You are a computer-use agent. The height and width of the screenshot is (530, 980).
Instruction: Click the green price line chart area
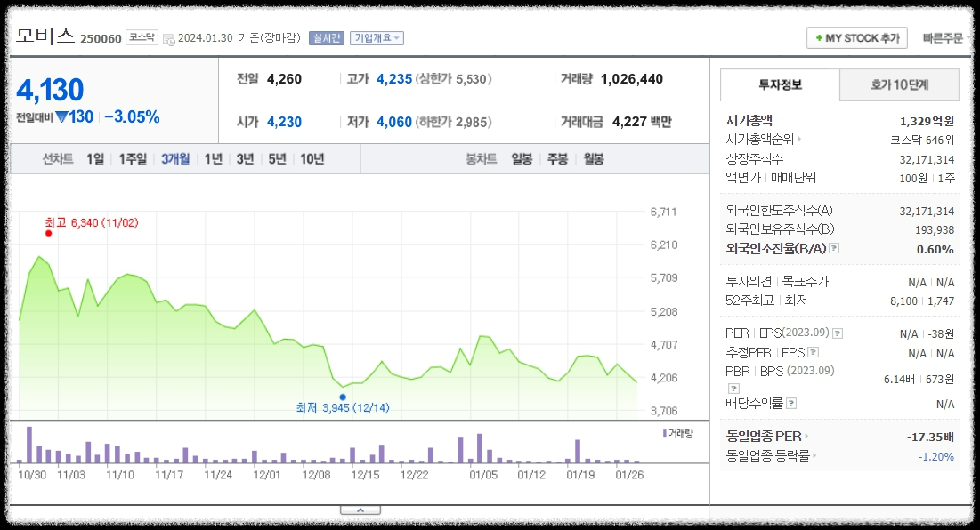tap(328, 337)
